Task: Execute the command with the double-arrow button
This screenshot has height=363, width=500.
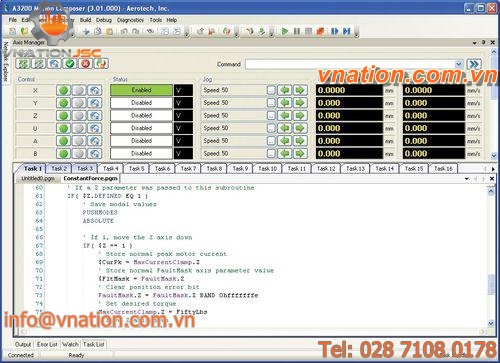Action: [x=474, y=64]
